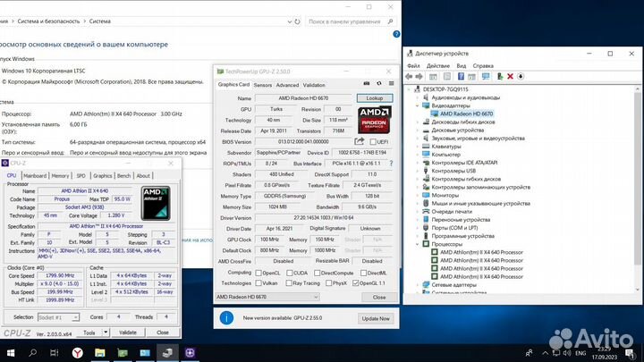Collapse the Видеоадаптеры node
Screen dimensions: 644x362
click(418, 105)
